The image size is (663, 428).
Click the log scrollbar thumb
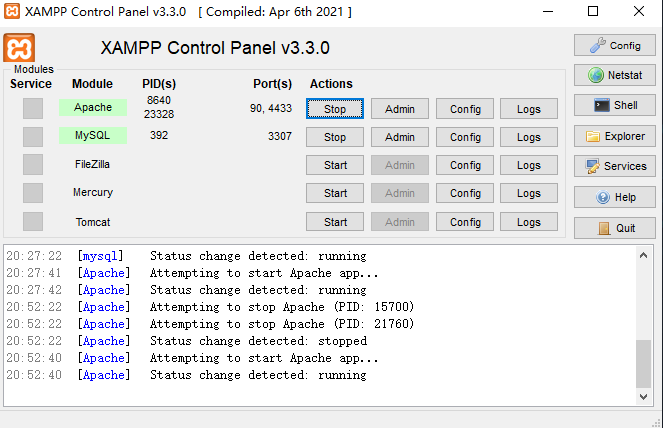pyautogui.click(x=644, y=364)
